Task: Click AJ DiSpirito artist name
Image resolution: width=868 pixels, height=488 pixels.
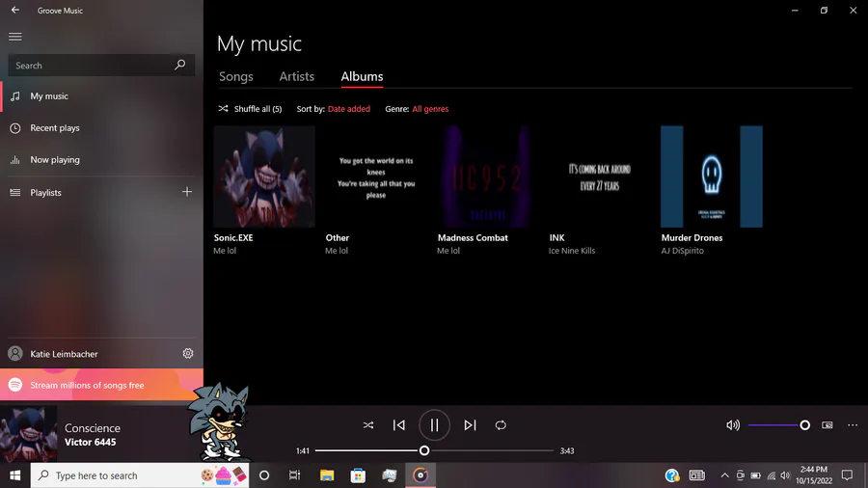Action: click(683, 251)
